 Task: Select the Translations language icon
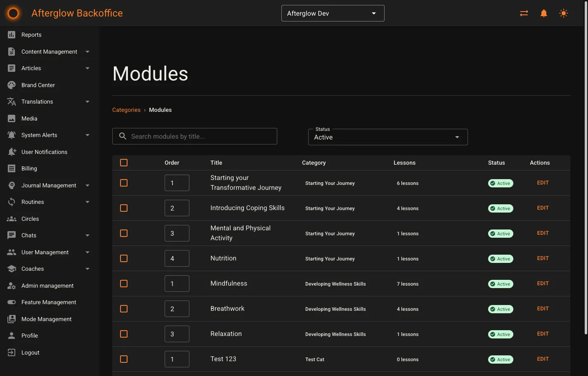tap(12, 102)
